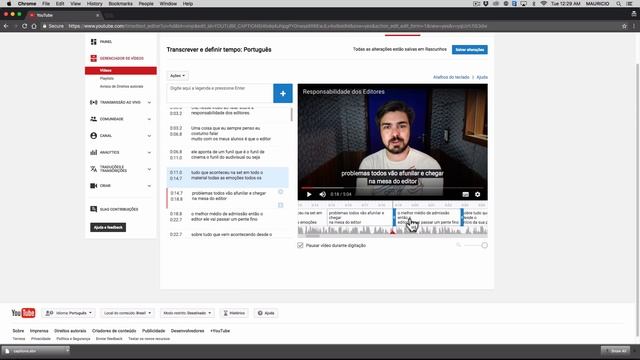Open the Direitos autorais footer link
This screenshot has height=360, width=640.
pos(70,331)
